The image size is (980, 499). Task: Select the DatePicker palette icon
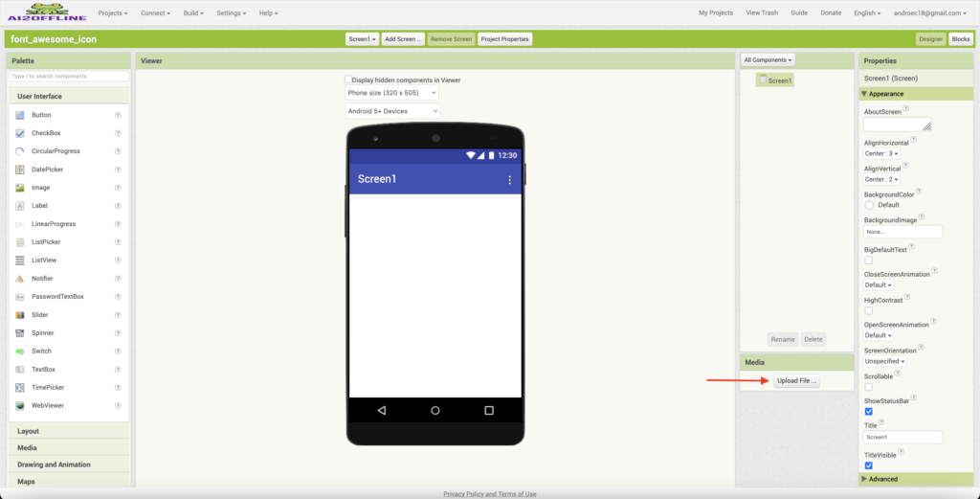tap(20, 170)
